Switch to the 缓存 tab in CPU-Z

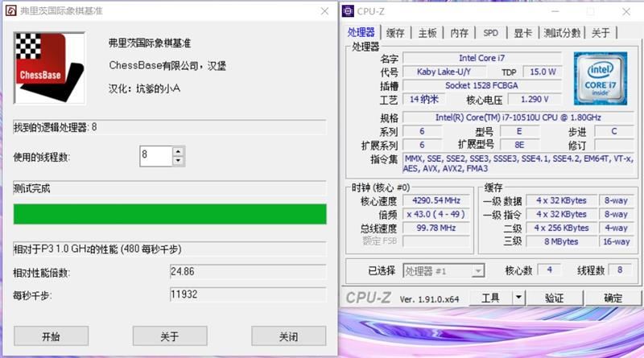(x=395, y=33)
